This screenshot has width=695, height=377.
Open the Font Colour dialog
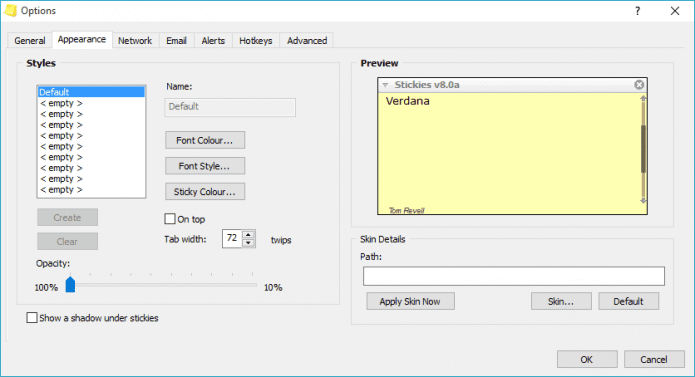point(205,140)
